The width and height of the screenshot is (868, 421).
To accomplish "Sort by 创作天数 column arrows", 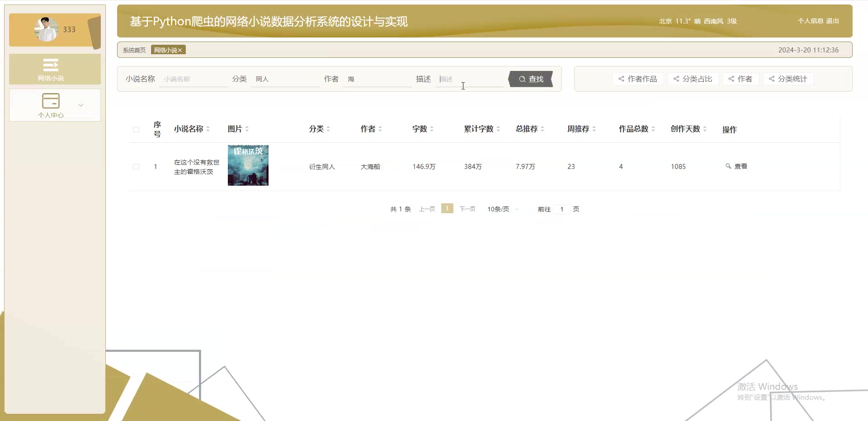I will click(705, 129).
